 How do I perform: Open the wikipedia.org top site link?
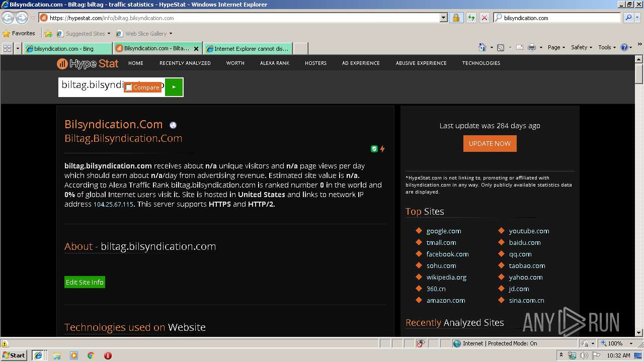coord(446,278)
